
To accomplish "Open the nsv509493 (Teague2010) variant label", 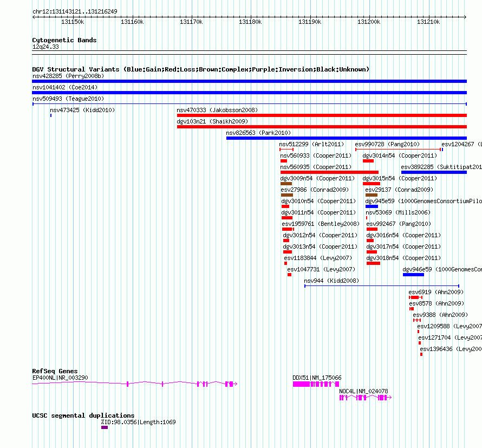I will coord(68,99).
